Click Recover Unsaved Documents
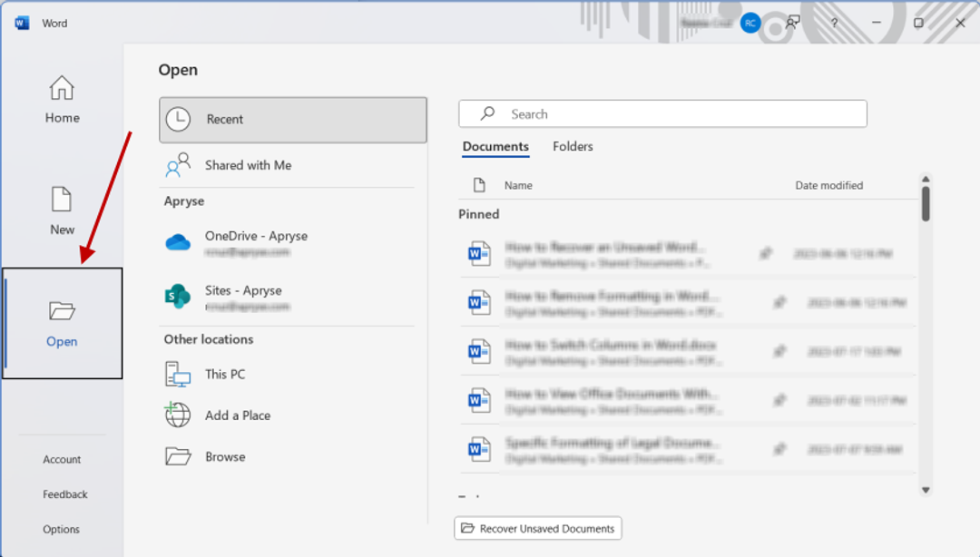980x557 pixels. pos(537,528)
